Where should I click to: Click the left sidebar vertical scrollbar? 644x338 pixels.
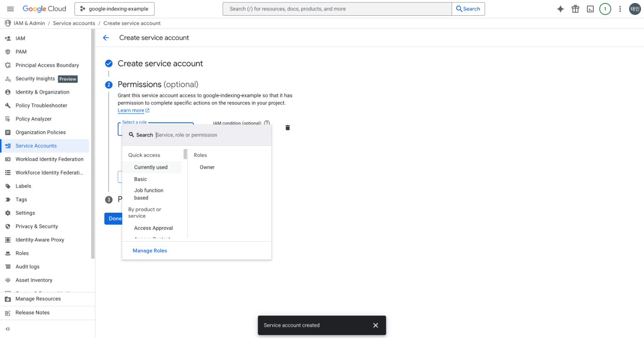point(93,145)
